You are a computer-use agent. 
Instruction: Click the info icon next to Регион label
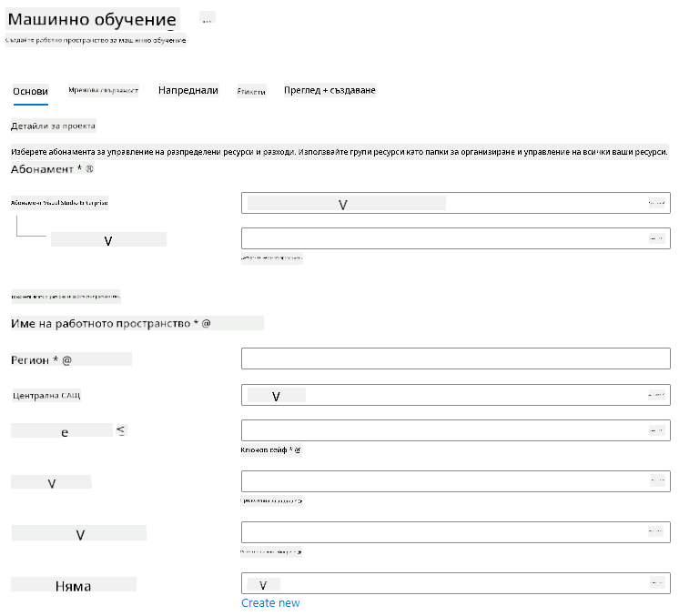click(66, 360)
